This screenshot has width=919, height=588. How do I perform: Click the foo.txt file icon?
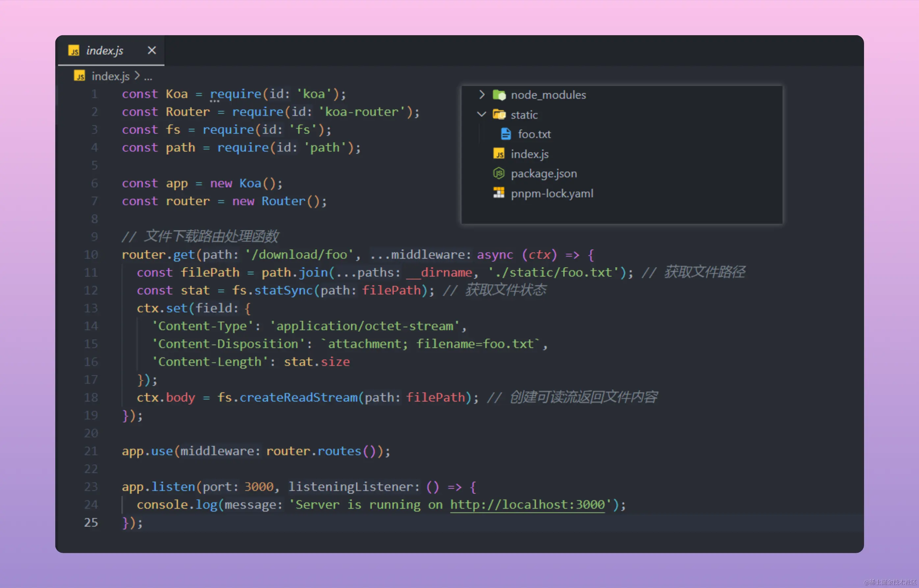click(506, 134)
